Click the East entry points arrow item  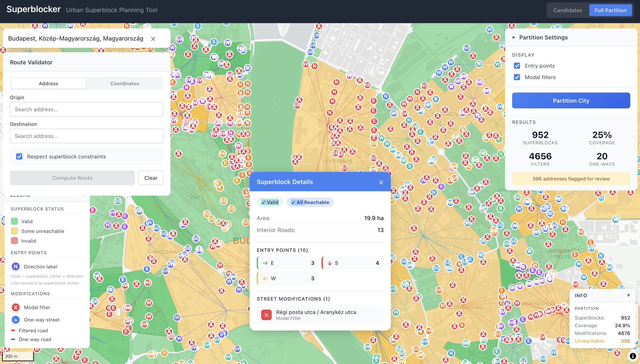click(288, 263)
